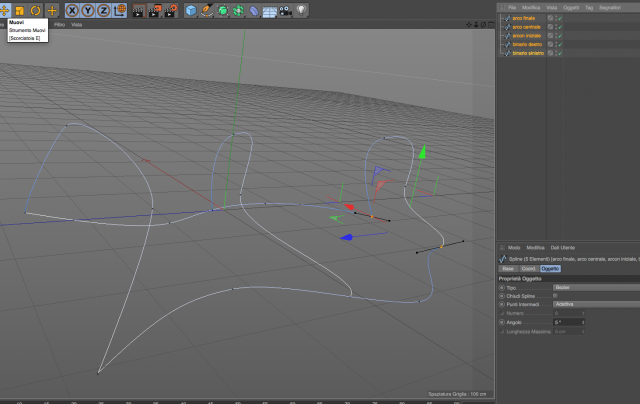Click viewport pan navigation icon

469,25
